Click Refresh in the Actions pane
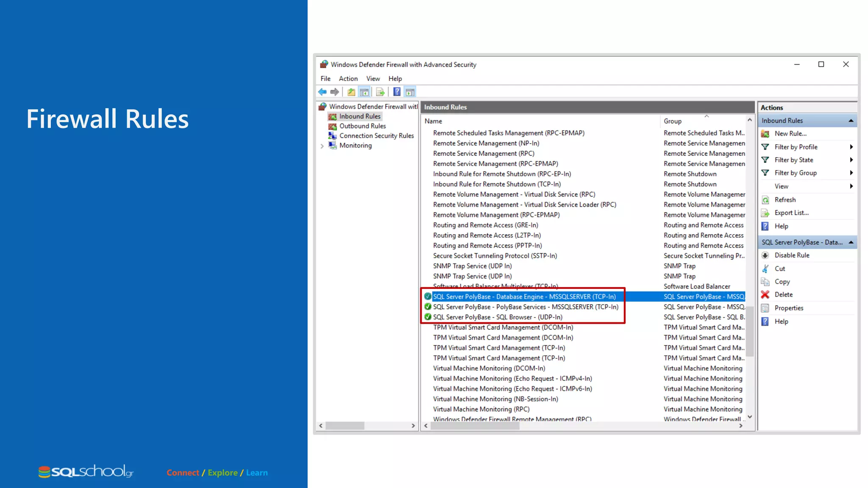 pos(785,200)
